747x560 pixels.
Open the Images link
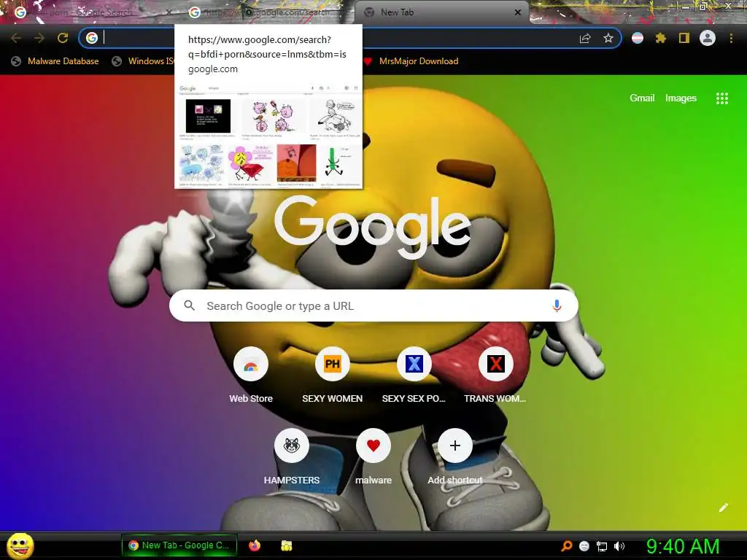[681, 98]
